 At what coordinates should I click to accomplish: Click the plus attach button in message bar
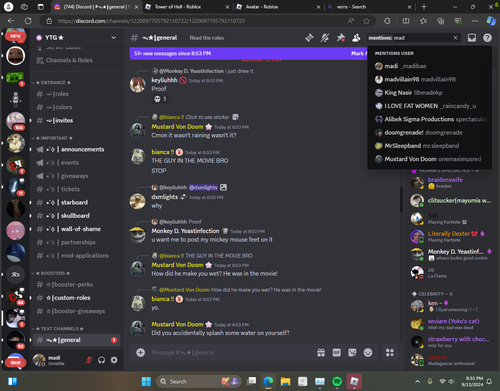coord(141,352)
